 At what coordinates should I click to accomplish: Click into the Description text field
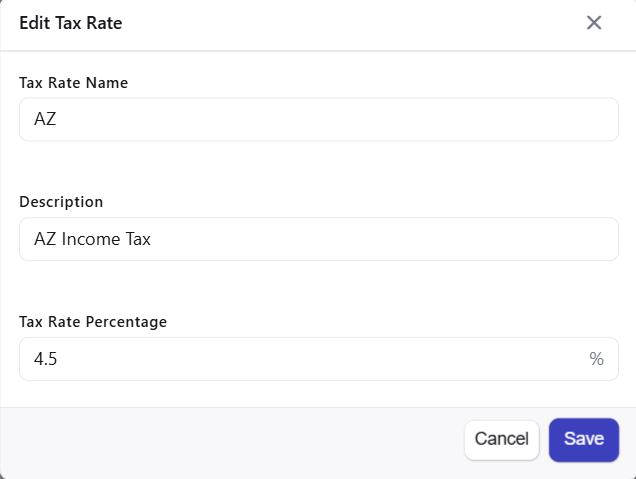[319, 240]
